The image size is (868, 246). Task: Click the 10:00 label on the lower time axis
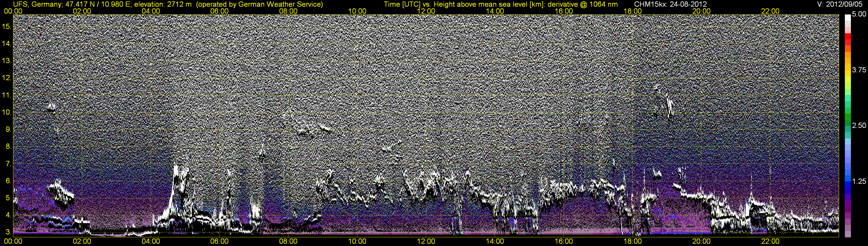357,241
